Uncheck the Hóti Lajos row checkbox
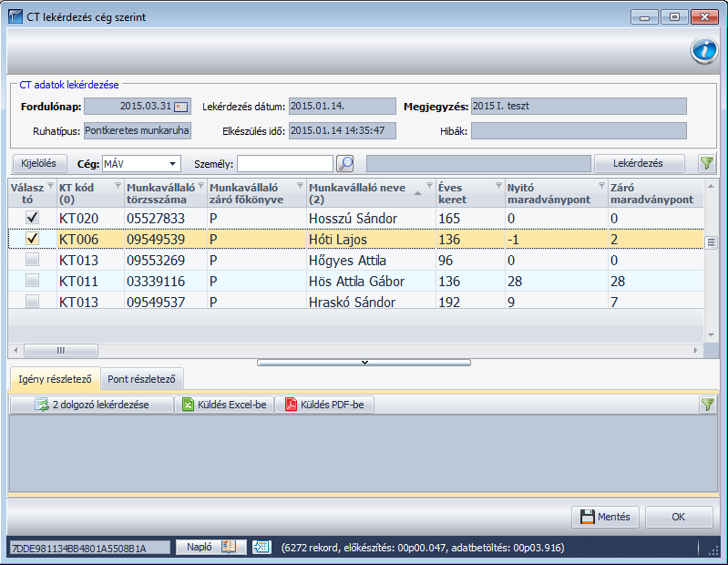The height and width of the screenshot is (565, 728). point(32,239)
